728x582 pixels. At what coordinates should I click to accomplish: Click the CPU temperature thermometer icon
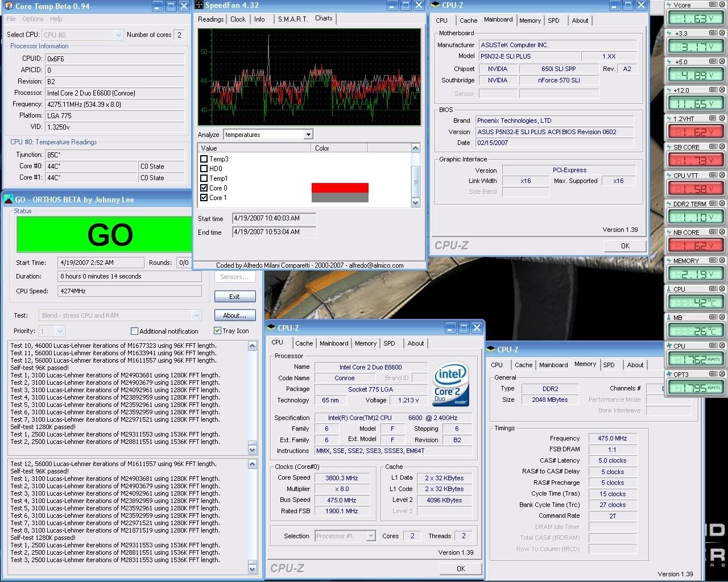tap(669, 289)
